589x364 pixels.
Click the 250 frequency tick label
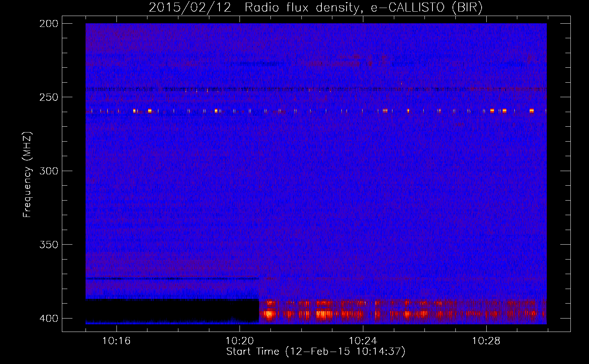[x=49, y=97]
